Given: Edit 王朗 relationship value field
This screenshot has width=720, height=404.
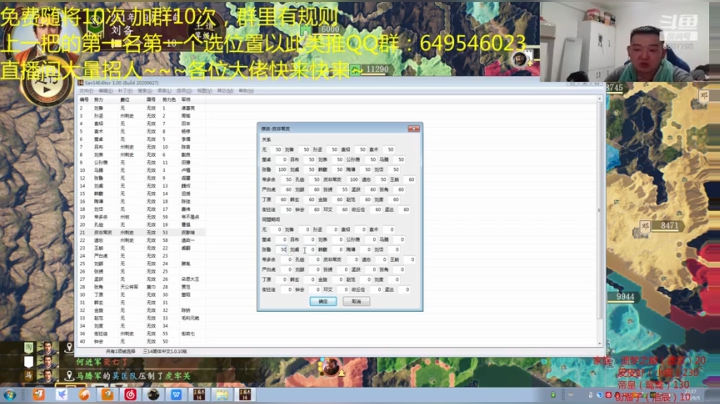Looking at the screenshot, I should click(410, 180).
